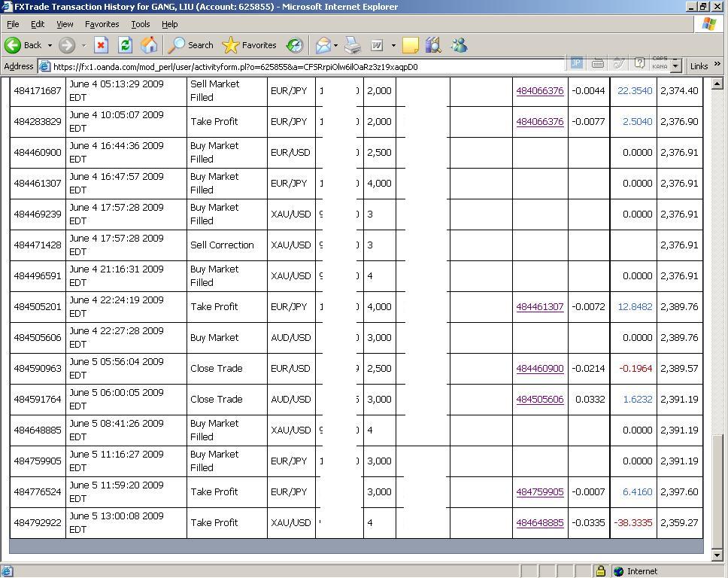Open the Messenger people icon
Screen dimensions: 728x578
pos(459,45)
